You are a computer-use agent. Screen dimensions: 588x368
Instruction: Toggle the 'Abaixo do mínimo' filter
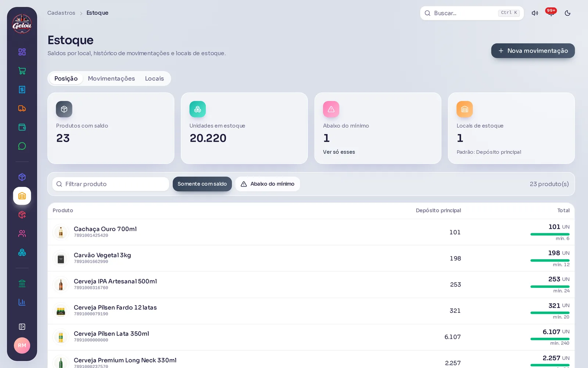[268, 184]
